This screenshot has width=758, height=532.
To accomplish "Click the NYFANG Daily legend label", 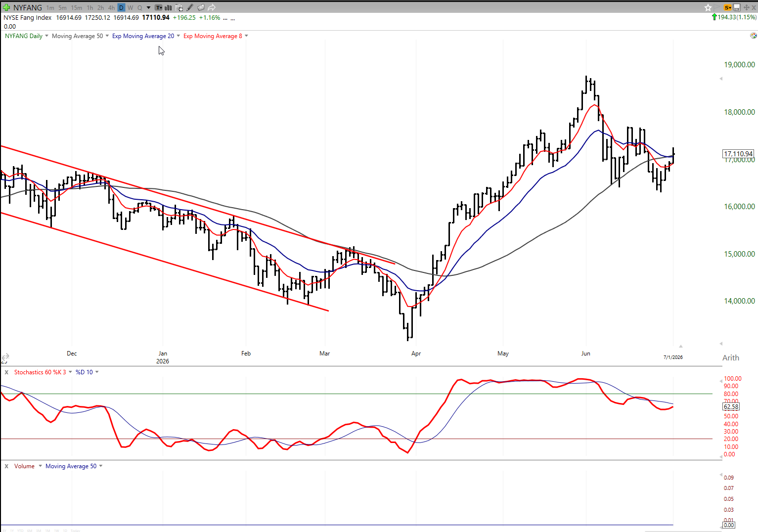I will coord(24,36).
